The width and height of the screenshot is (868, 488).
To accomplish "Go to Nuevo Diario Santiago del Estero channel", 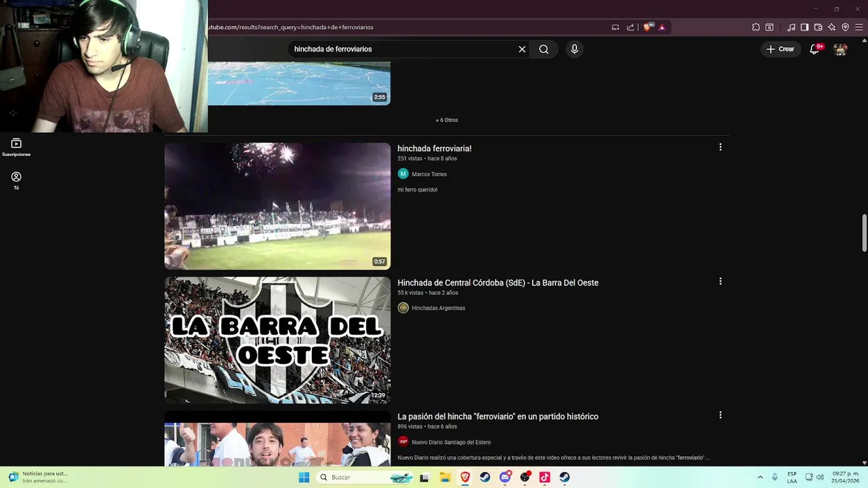I will point(452,442).
